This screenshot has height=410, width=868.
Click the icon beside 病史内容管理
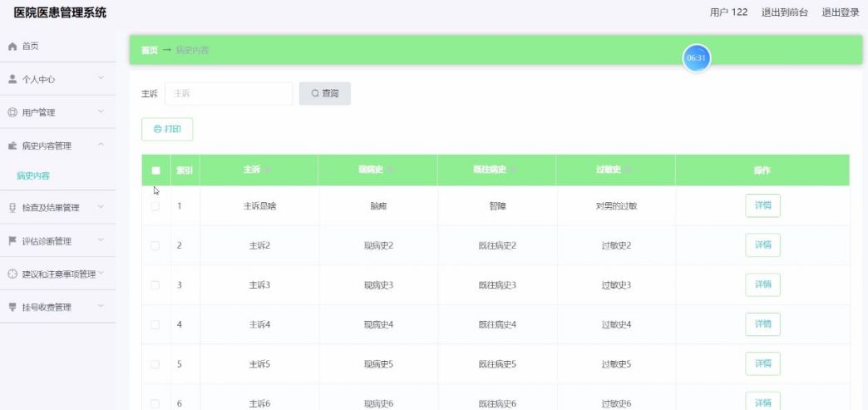point(12,146)
